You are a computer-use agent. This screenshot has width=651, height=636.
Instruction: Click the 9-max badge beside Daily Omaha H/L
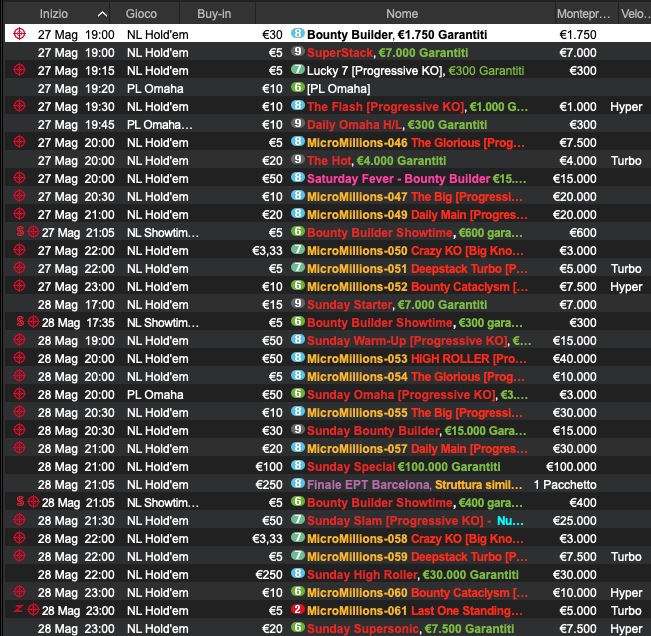297,123
